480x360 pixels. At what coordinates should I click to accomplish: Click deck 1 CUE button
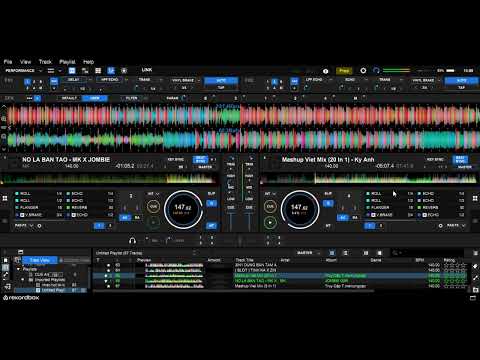pyautogui.click(x=153, y=207)
